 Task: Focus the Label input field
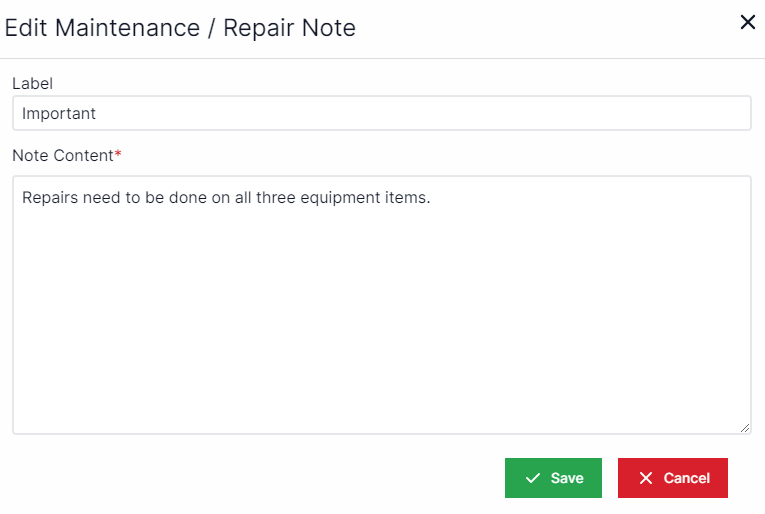[x=381, y=113]
